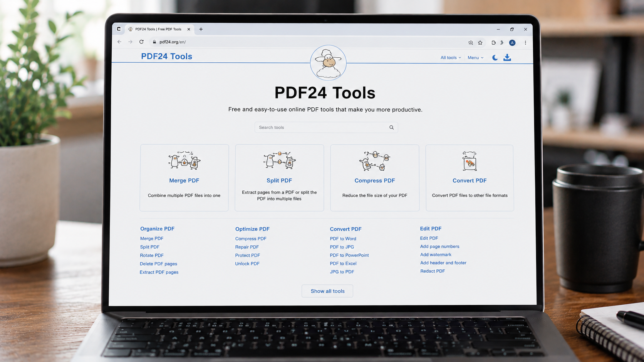Image resolution: width=644 pixels, height=362 pixels.
Task: Open the Convert PDF card title
Action: pyautogui.click(x=470, y=180)
